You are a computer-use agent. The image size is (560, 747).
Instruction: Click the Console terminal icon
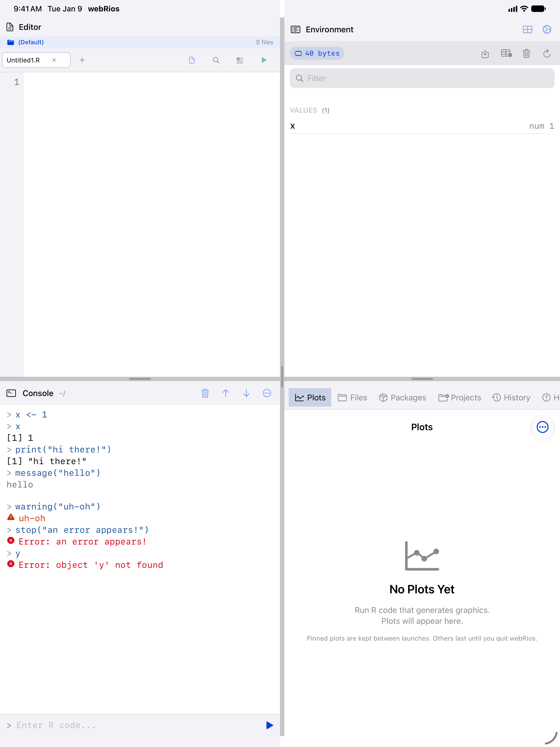[x=11, y=393]
